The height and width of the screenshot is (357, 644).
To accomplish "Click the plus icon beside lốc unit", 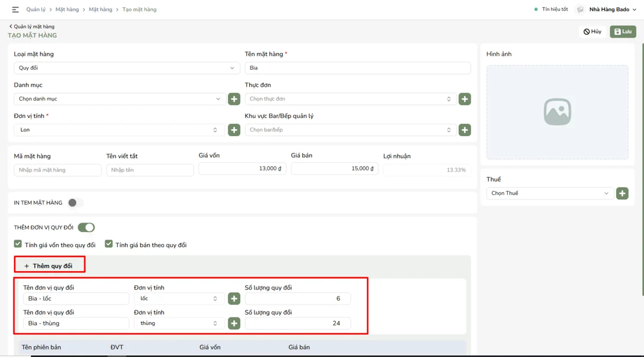I will coord(234,299).
